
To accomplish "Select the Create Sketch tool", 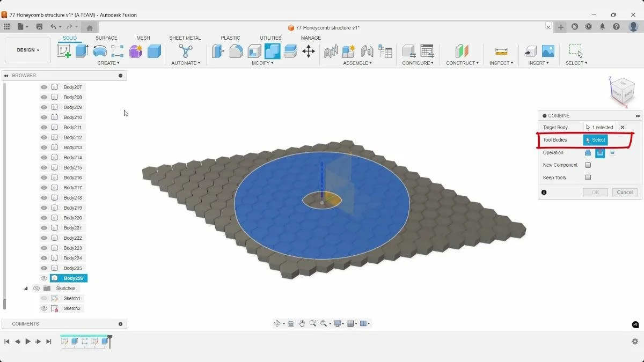I will 64,51.
